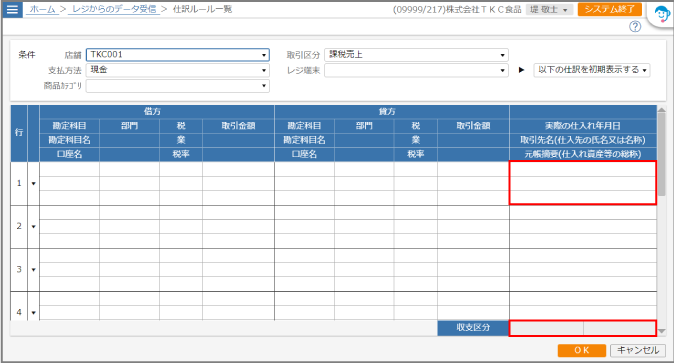The width and height of the screenshot is (674, 363).
Task: Open the help question mark icon
Action: pyautogui.click(x=635, y=27)
